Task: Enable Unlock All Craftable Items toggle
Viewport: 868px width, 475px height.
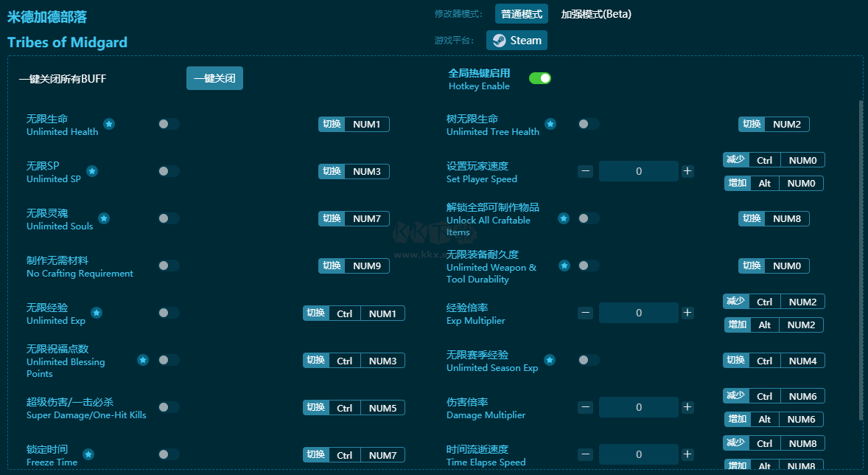Action: click(589, 218)
